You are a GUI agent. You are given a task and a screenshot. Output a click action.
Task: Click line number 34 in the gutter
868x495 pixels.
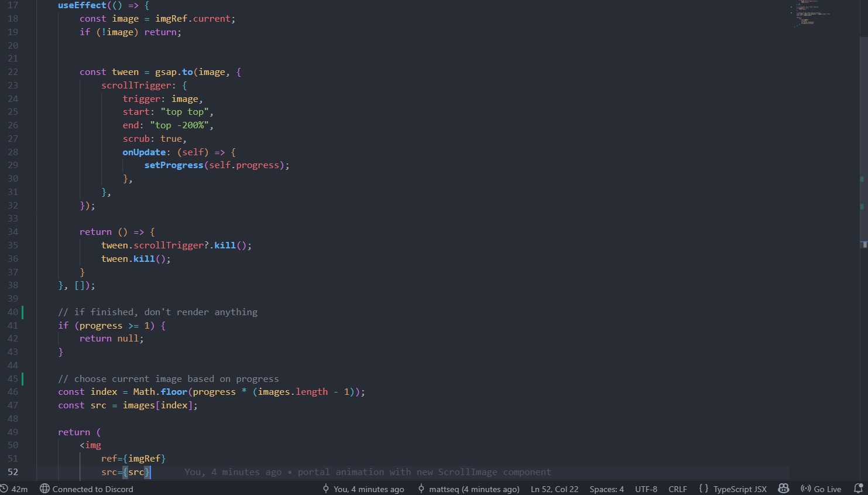point(13,232)
